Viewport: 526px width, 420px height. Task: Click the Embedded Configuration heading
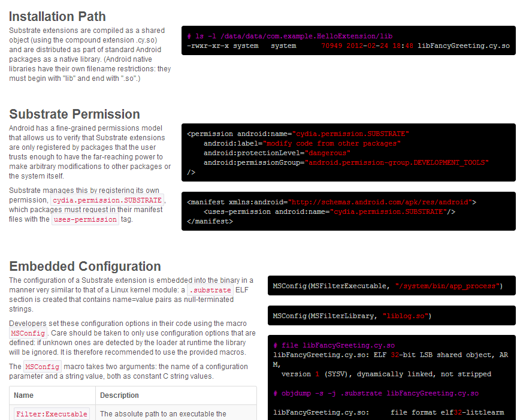(x=85, y=266)
